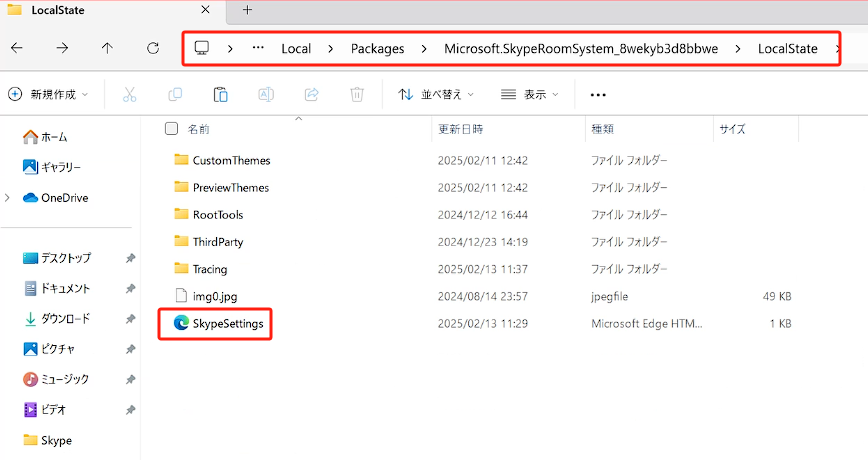Select the CustomThemes folder

[x=231, y=161]
